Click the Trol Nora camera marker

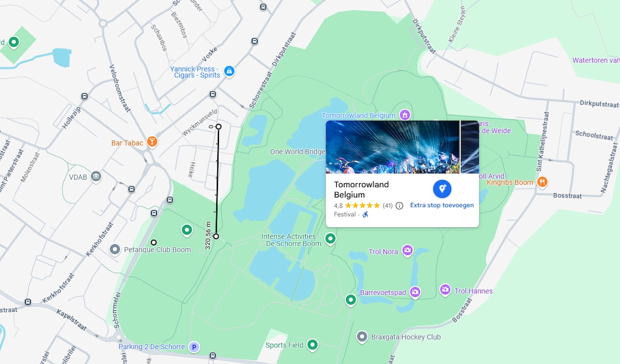coord(407,250)
